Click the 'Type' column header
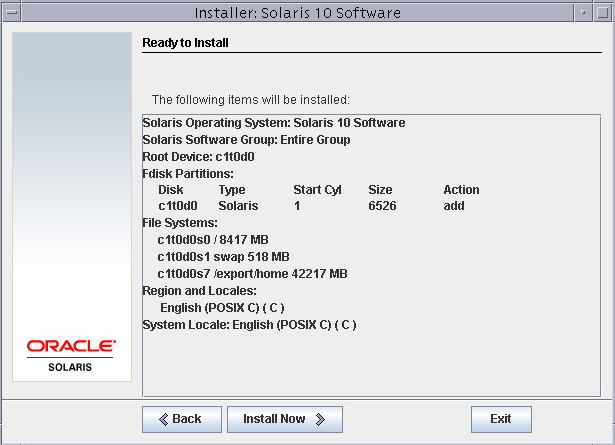 232,190
